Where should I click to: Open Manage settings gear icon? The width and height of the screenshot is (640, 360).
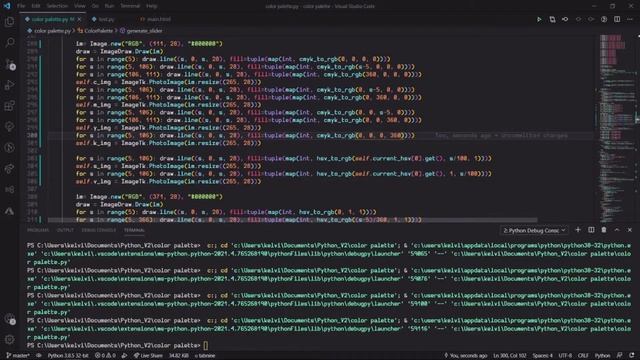click(9, 339)
